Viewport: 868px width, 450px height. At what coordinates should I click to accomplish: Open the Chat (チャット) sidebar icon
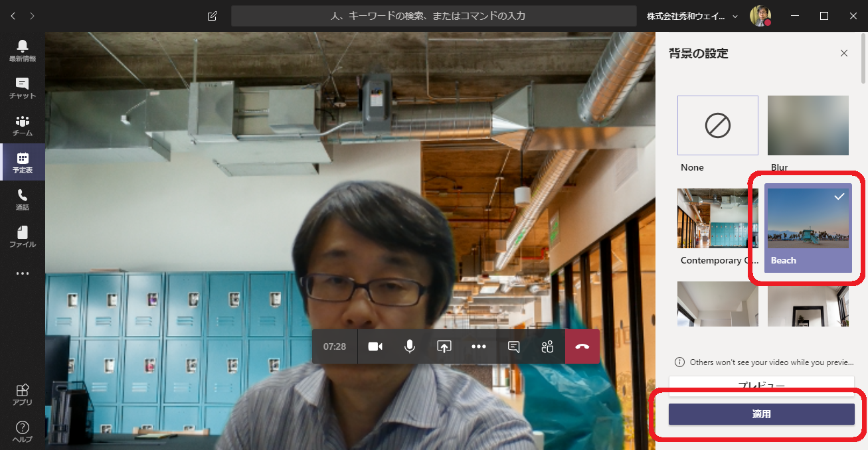[x=23, y=88]
